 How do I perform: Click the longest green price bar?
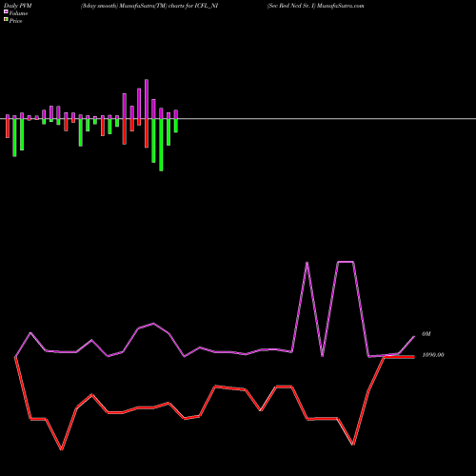click(x=161, y=145)
